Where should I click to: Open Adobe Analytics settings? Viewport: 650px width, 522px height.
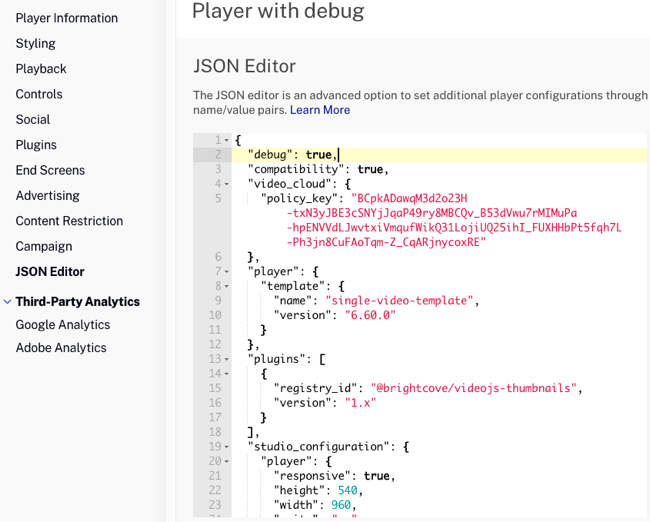tap(60, 348)
